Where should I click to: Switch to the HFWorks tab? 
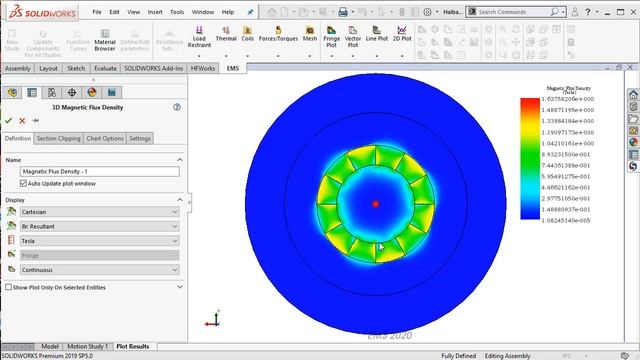pos(203,69)
